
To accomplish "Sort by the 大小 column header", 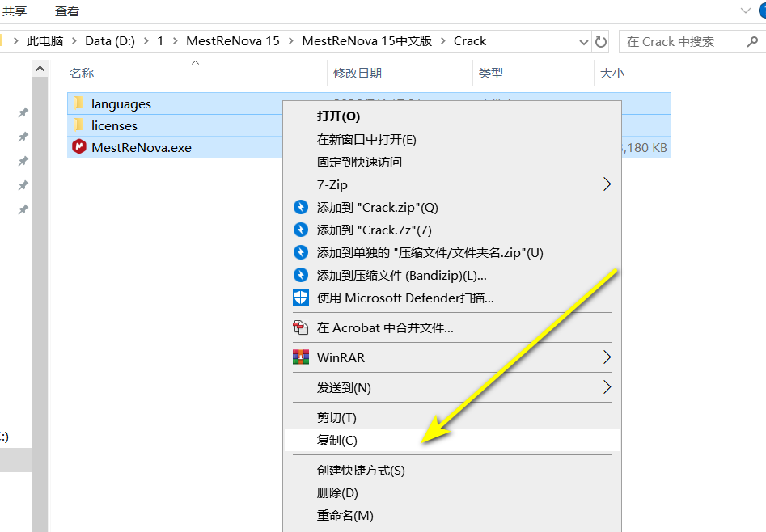I will 612,74.
